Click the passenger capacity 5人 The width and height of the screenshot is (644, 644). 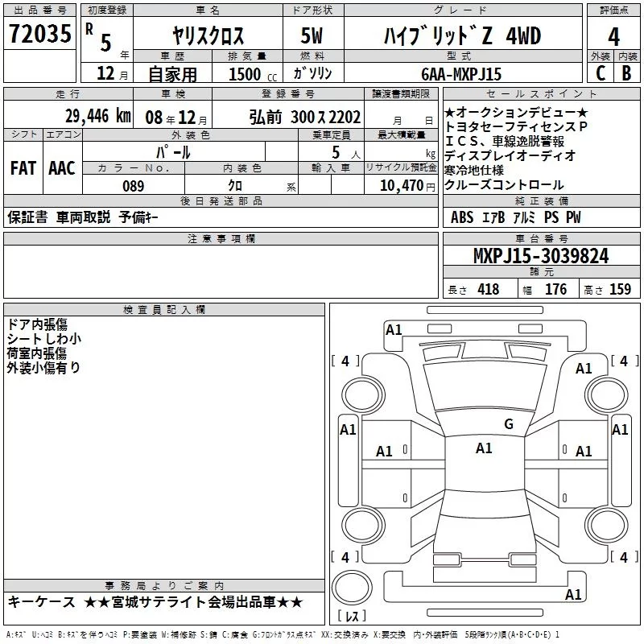pos(346,153)
